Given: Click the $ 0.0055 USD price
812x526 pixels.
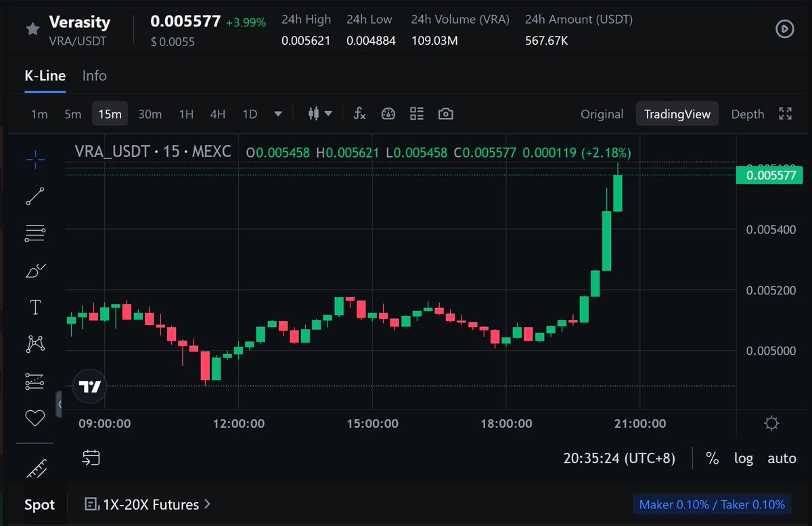Looking at the screenshot, I should click(x=173, y=42).
